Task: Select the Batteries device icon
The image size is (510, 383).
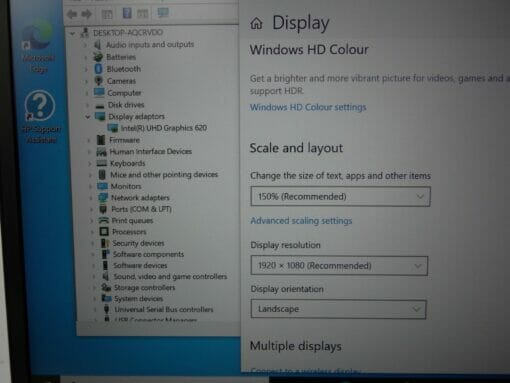Action: tap(98, 57)
